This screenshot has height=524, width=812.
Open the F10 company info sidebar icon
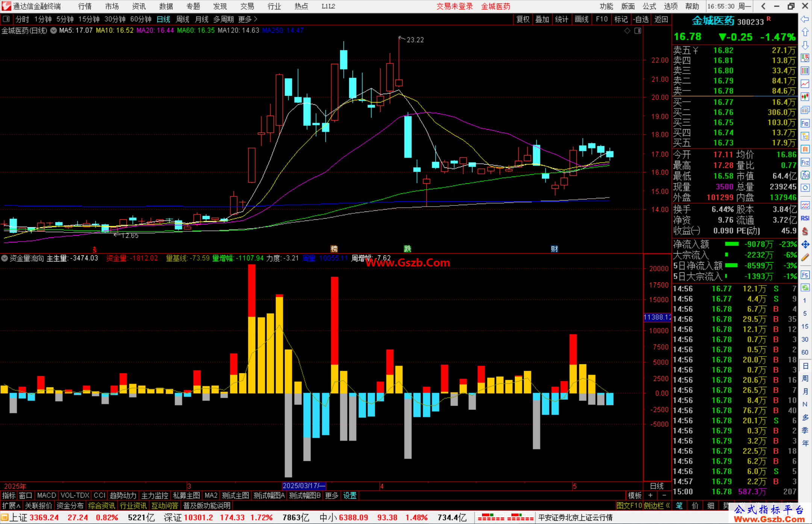point(805,123)
